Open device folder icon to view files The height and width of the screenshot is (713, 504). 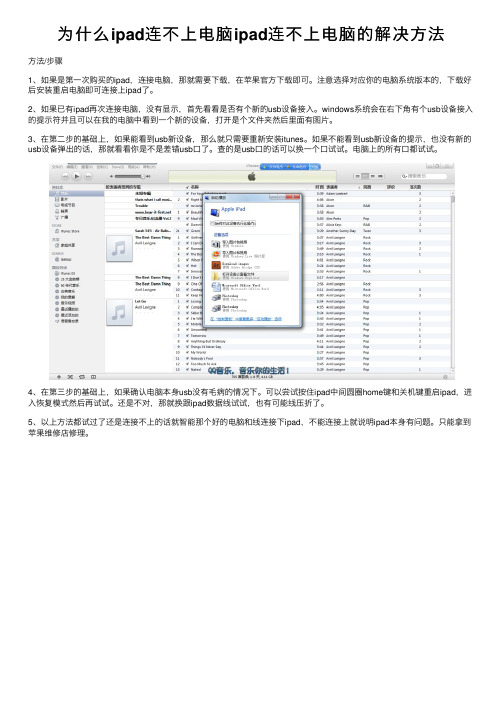[x=216, y=276]
